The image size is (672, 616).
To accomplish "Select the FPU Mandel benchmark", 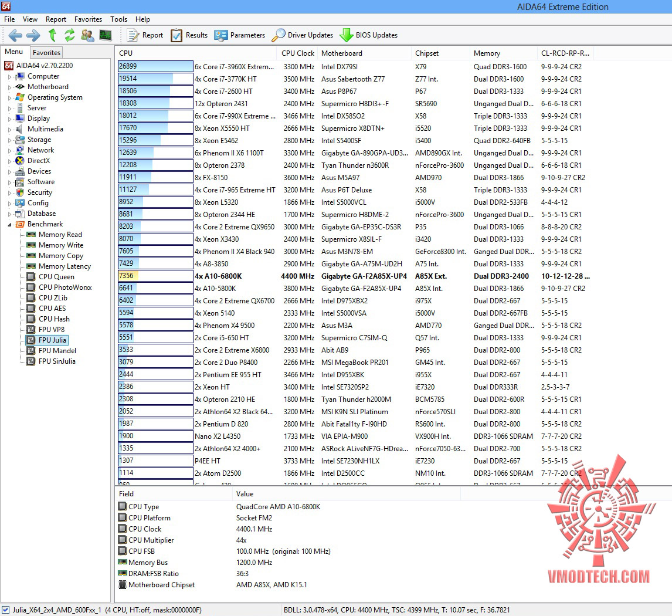I will (x=57, y=351).
